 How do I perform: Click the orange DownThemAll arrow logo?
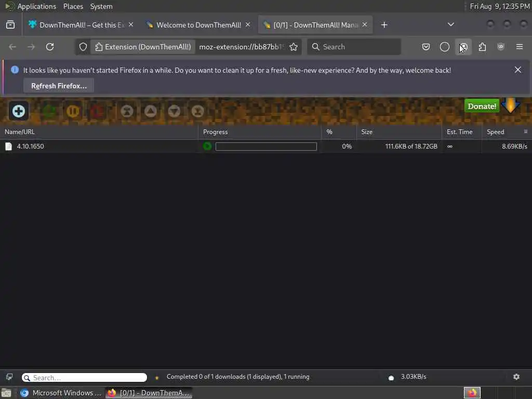pyautogui.click(x=510, y=105)
